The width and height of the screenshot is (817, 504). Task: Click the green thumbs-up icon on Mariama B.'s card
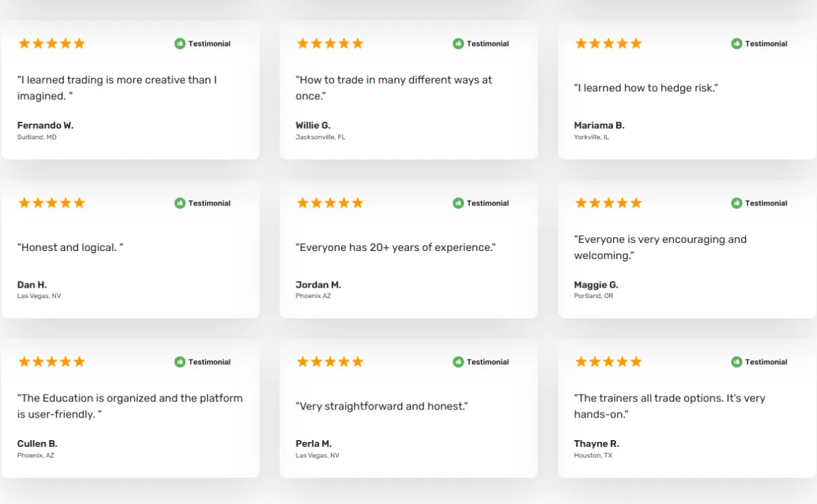click(x=737, y=44)
